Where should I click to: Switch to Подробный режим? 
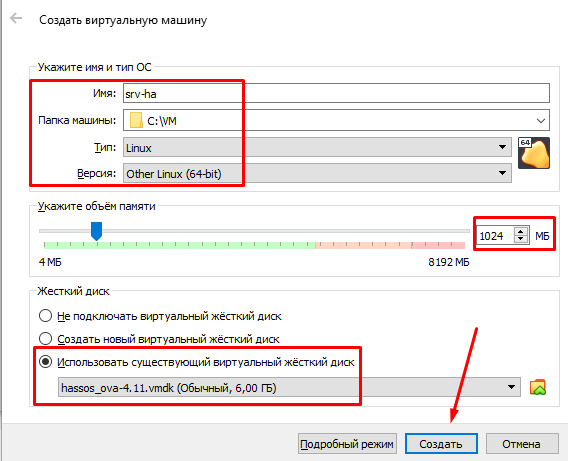(347, 444)
